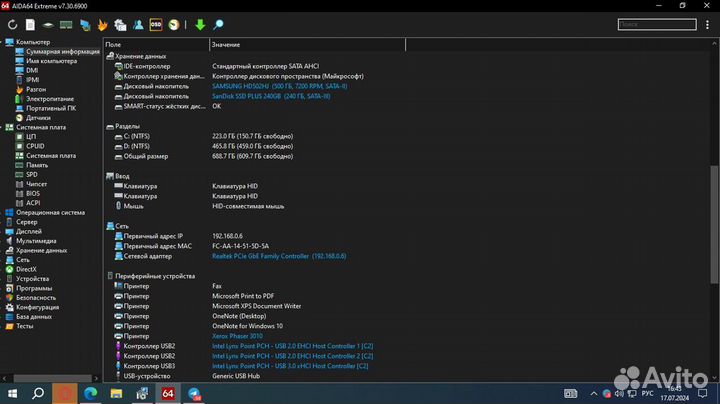
Task: Click the magnifier search toolbar icon
Action: (219, 24)
